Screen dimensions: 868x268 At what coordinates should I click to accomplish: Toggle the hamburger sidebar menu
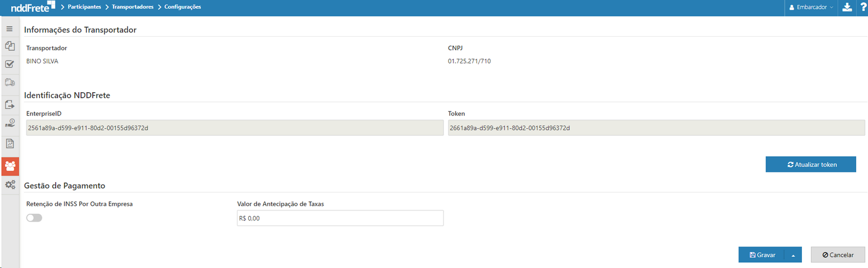point(10,28)
